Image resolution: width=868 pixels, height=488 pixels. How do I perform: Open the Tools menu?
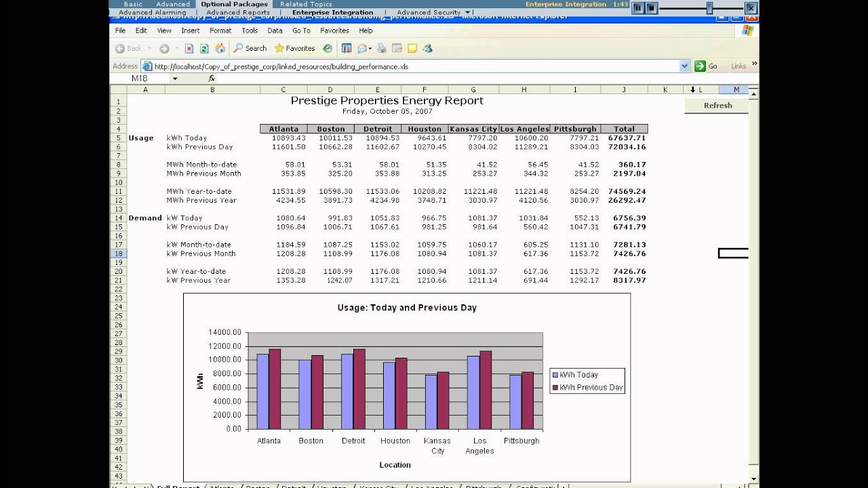250,30
